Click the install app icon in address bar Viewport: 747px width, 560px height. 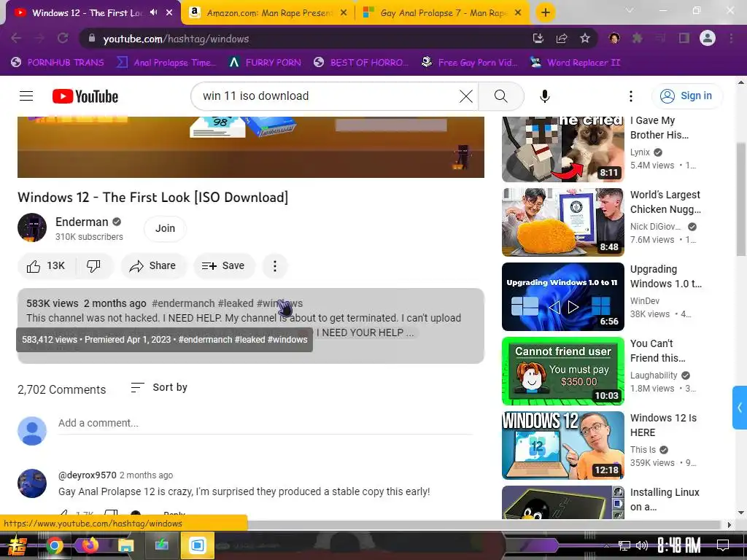(538, 39)
